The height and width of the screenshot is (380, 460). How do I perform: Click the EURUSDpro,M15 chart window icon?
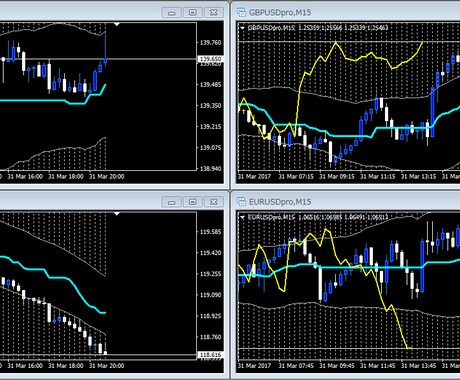click(241, 202)
